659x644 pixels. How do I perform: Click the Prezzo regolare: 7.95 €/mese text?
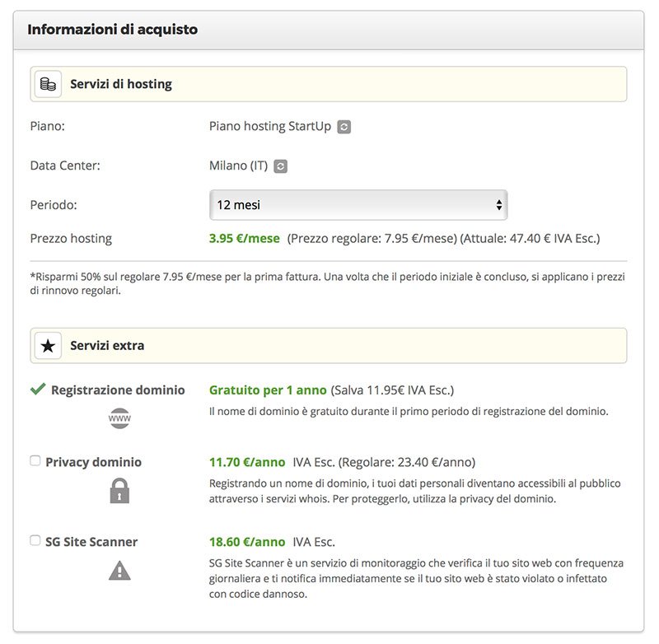(372, 239)
